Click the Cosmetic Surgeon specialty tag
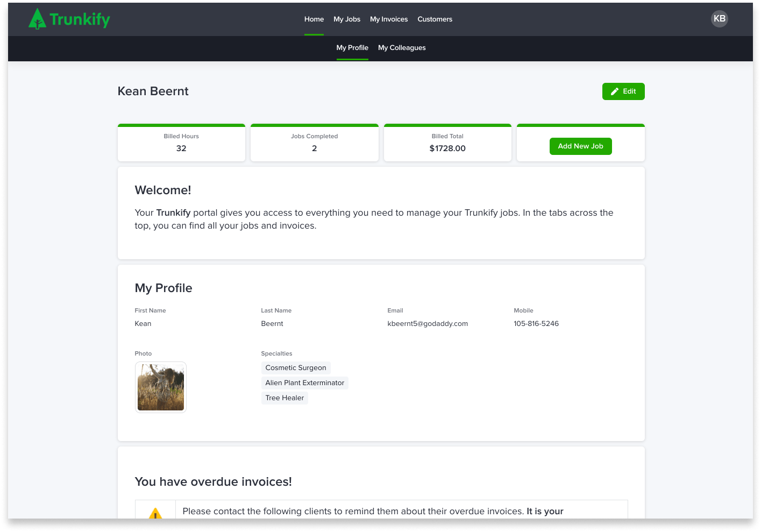Image resolution: width=761 pixels, height=532 pixels. pos(296,368)
